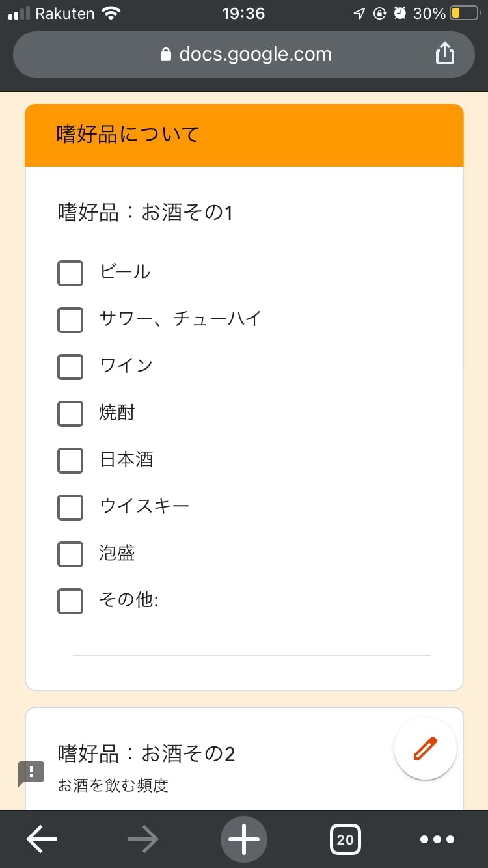Go back using the left arrow
The height and width of the screenshot is (868, 488).
tap(42, 839)
